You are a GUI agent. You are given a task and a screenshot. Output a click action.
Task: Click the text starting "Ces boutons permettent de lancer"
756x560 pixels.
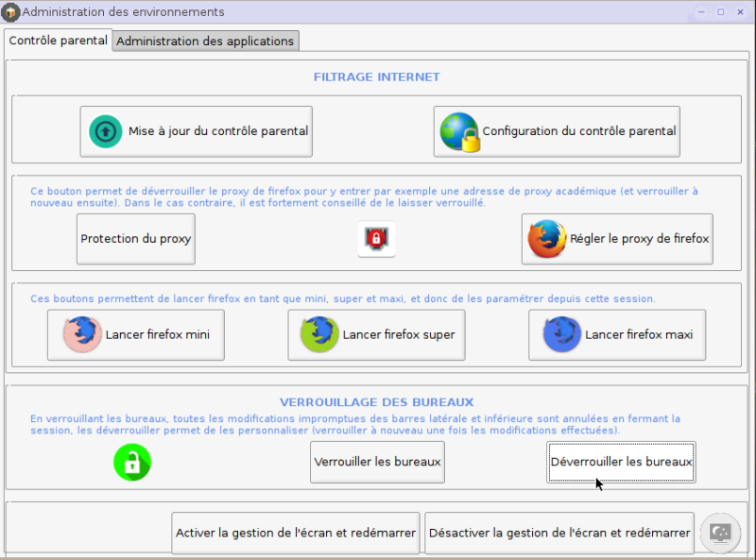[343, 298]
